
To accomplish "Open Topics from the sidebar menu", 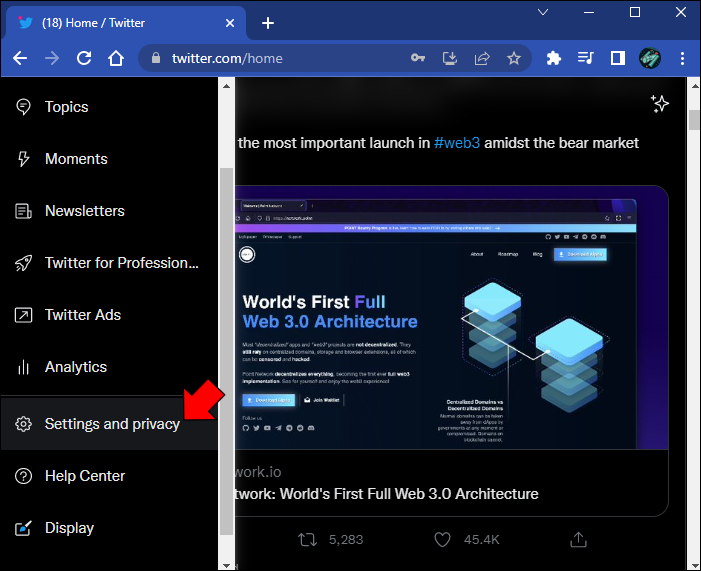I will pos(66,107).
